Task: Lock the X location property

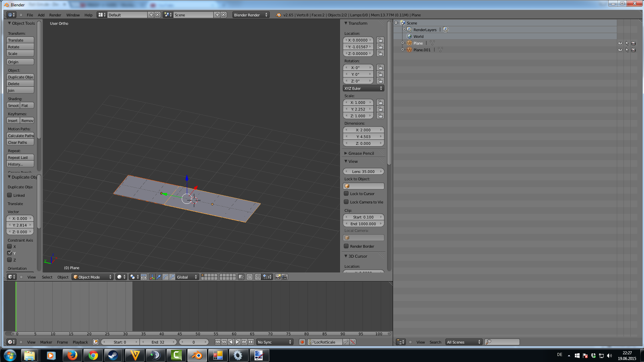Action: pos(380,40)
